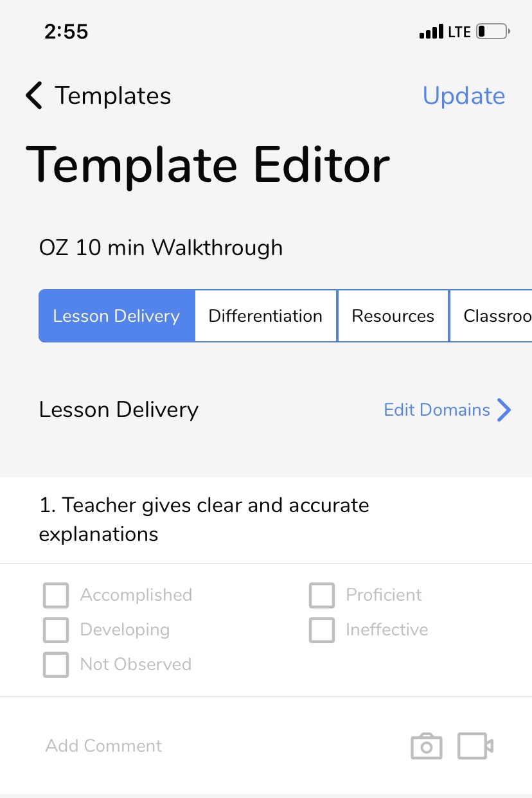Switch to the Resources tab
532x798 pixels.
(x=393, y=315)
